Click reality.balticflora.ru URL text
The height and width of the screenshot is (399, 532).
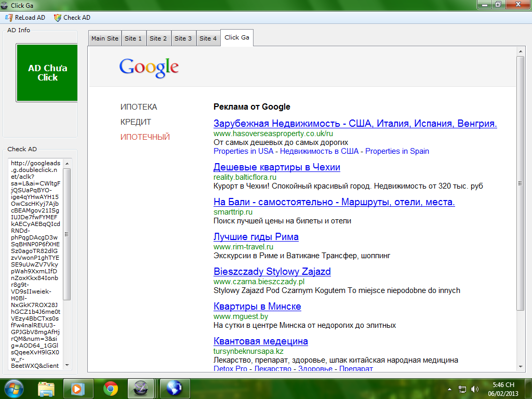[x=245, y=177]
